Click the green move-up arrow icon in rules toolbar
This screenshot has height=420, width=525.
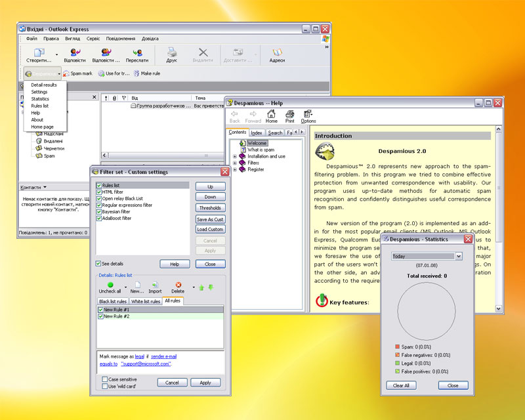click(201, 287)
